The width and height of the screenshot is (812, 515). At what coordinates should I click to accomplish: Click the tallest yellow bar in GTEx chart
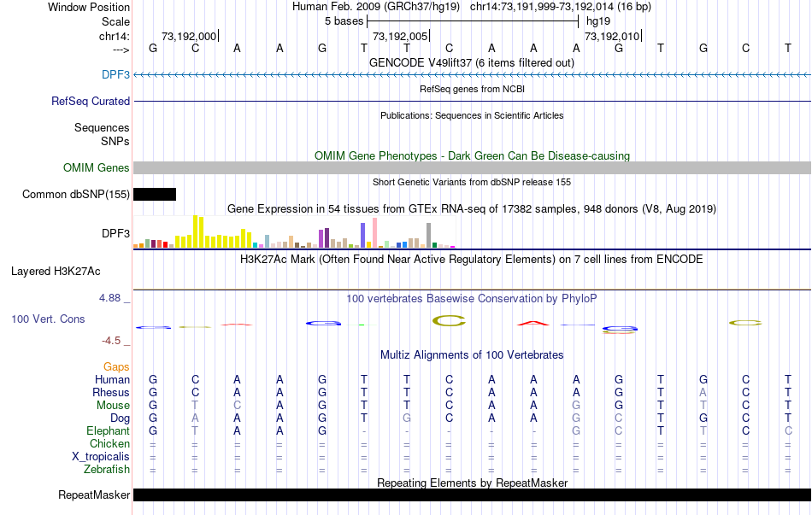pos(197,231)
